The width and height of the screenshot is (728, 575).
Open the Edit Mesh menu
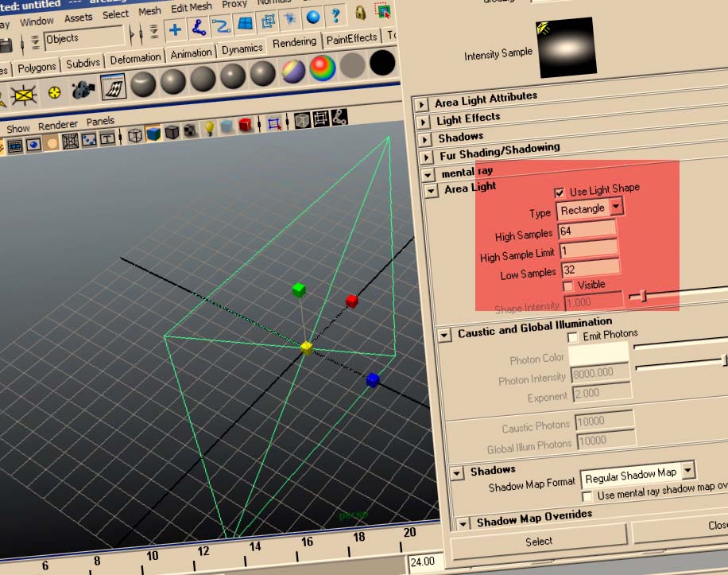[x=192, y=7]
